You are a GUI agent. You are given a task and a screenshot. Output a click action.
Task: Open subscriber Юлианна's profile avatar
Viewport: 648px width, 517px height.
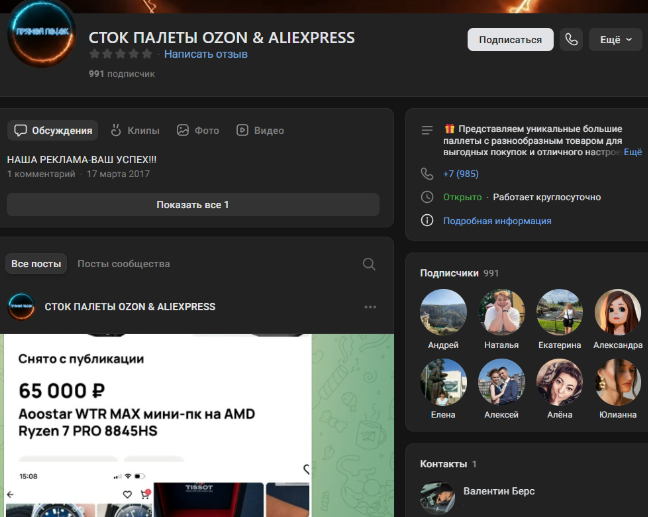coord(618,382)
